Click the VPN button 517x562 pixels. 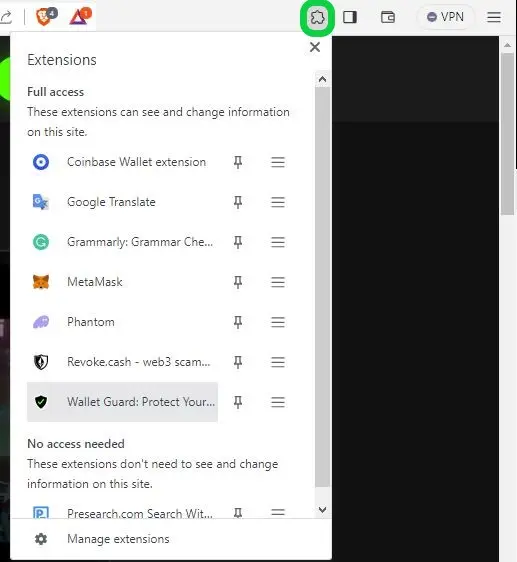[445, 17]
